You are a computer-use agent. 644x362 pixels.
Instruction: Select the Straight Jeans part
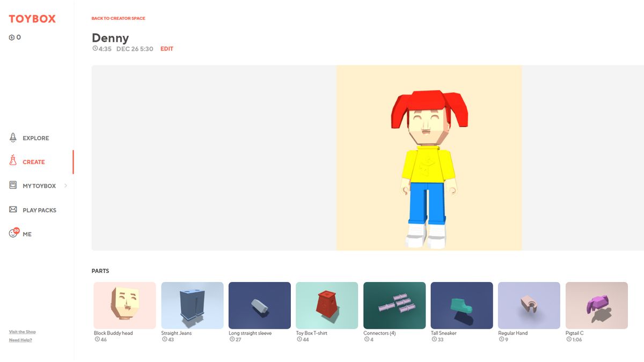[x=192, y=304]
